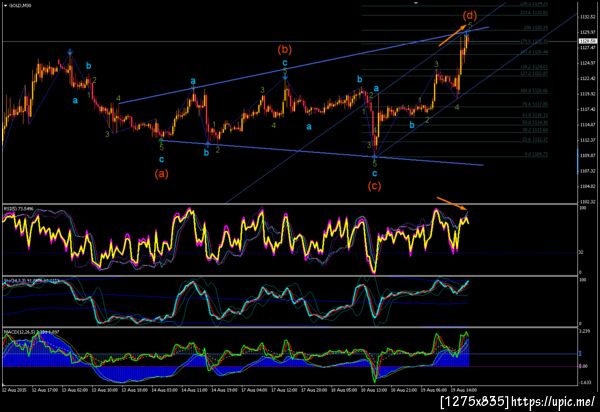Click the 1102.32 price axis label
The height and width of the screenshot is (412, 600).
coord(588,202)
